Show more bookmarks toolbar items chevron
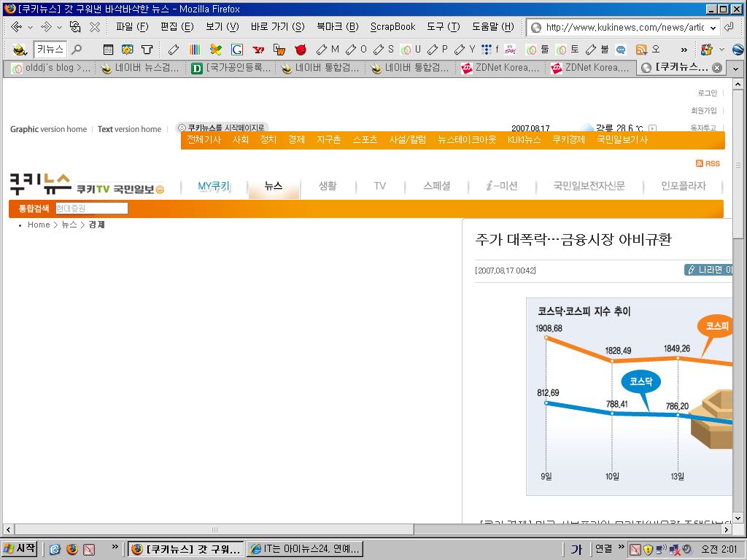Image resolution: width=747 pixels, height=560 pixels. coord(684,50)
